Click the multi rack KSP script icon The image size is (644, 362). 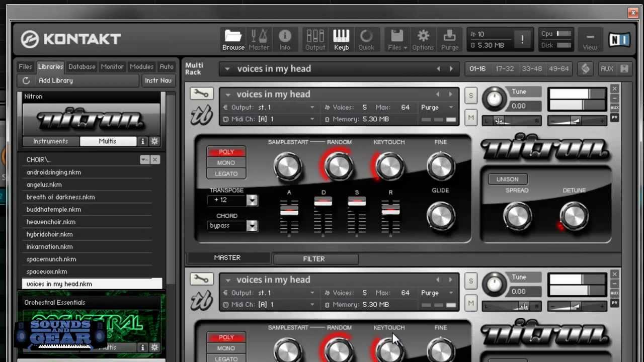pyautogui.click(x=585, y=69)
